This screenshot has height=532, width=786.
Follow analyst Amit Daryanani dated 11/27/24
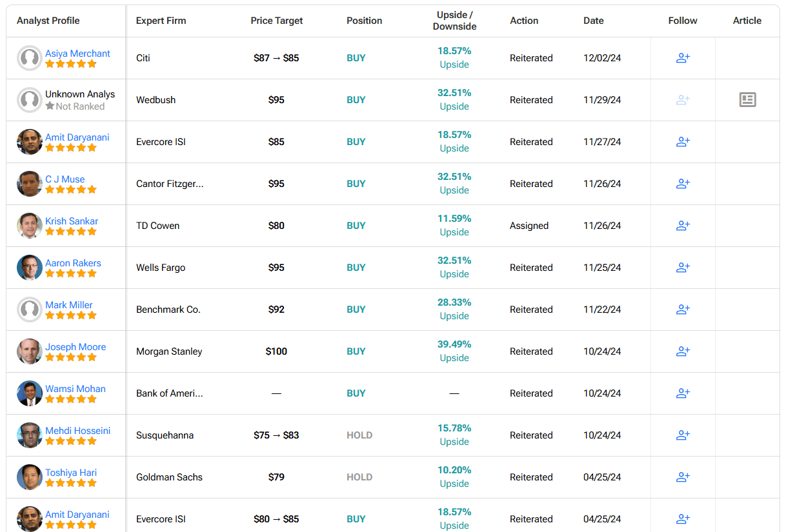click(683, 142)
